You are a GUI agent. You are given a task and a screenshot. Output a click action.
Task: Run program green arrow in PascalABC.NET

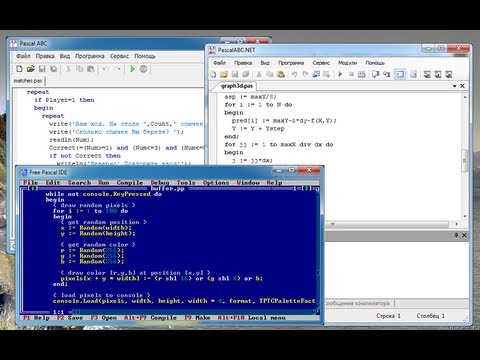click(x=340, y=74)
